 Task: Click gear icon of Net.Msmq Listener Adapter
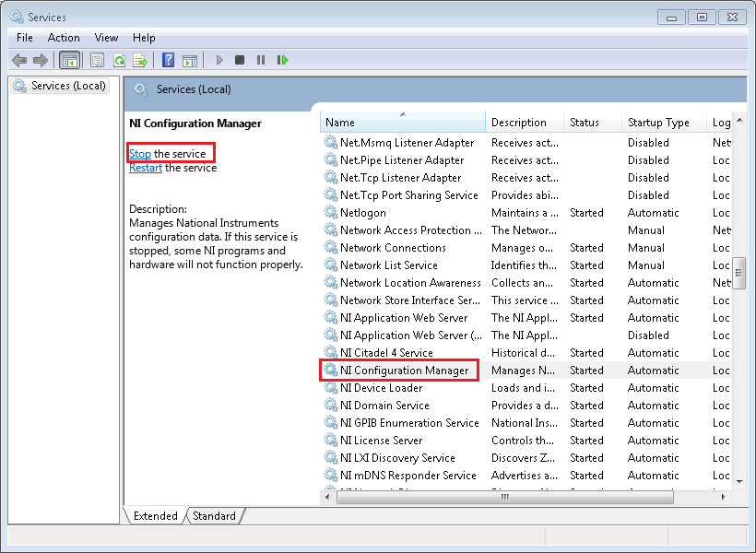pyautogui.click(x=330, y=142)
